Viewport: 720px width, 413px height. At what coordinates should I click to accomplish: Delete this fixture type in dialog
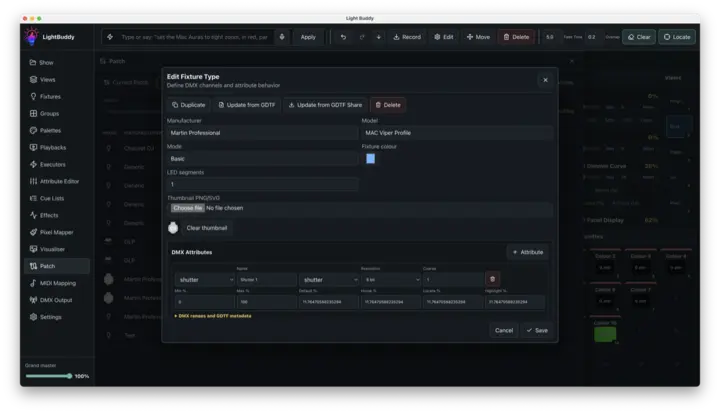[x=388, y=105]
